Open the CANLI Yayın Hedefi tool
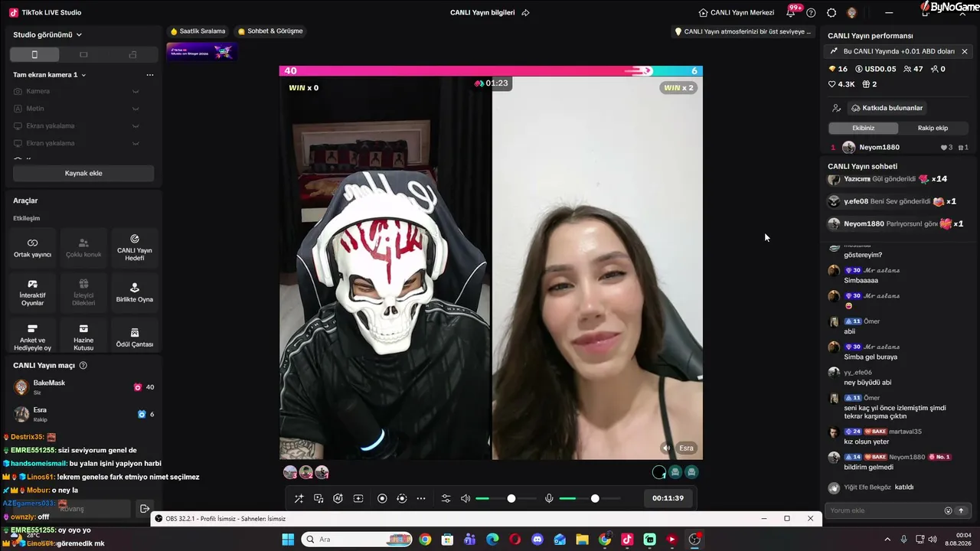This screenshot has height=551, width=980. click(135, 247)
